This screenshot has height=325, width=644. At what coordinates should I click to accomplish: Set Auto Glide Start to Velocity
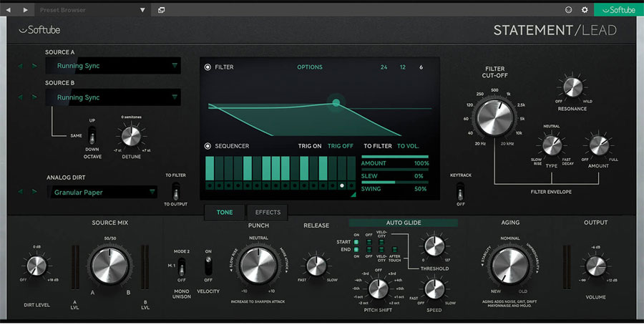[381, 242]
